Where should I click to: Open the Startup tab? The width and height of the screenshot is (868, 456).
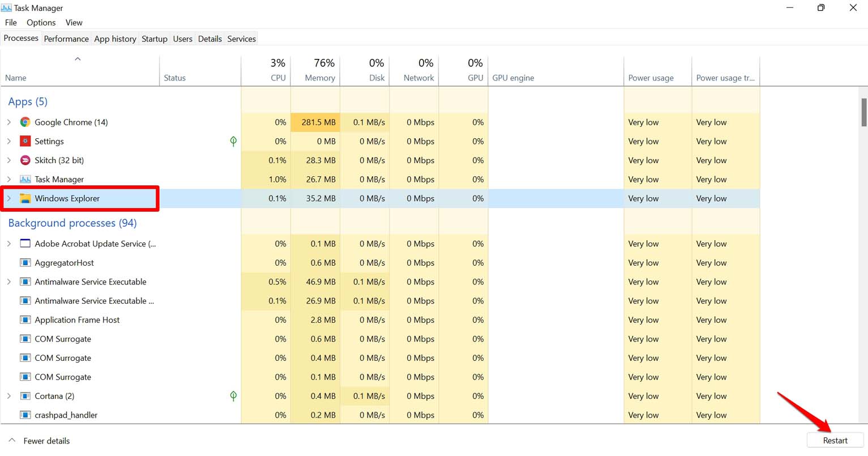coord(154,39)
